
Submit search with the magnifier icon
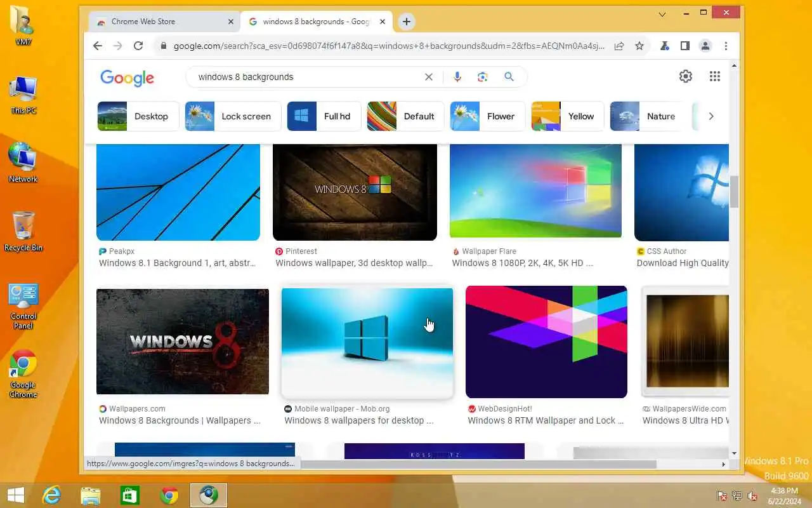(x=509, y=77)
